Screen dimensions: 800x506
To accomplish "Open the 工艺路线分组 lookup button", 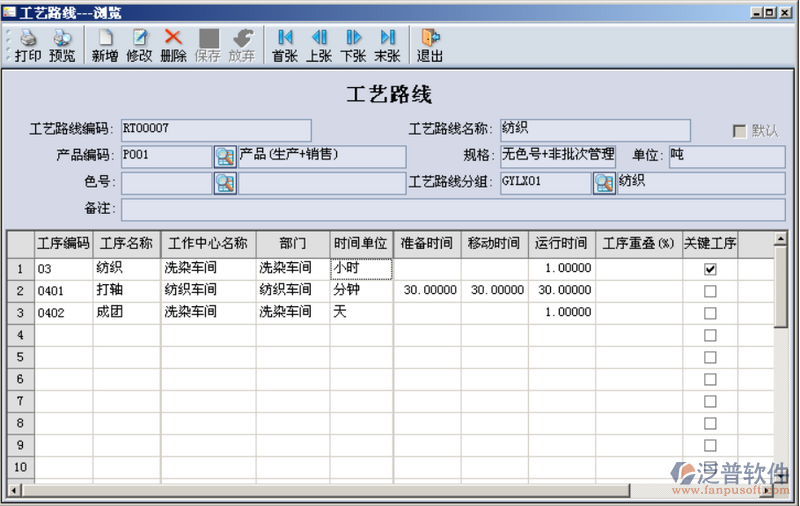I will point(604,182).
